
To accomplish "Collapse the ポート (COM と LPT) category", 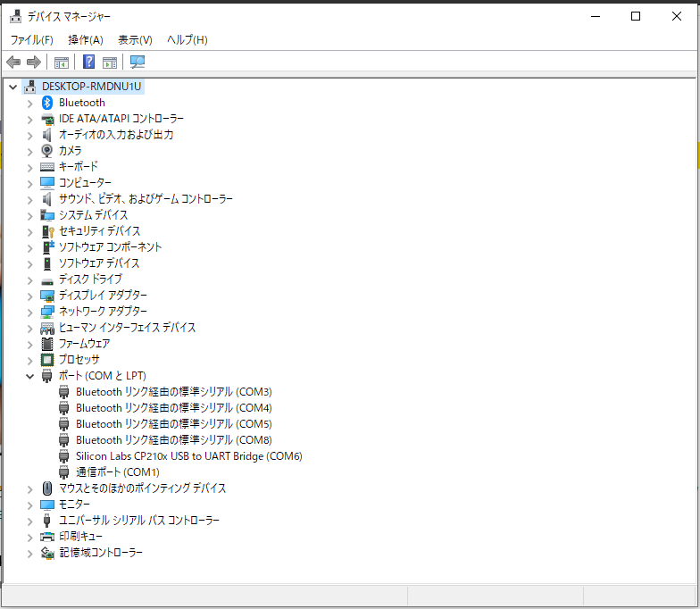I will tap(30, 377).
